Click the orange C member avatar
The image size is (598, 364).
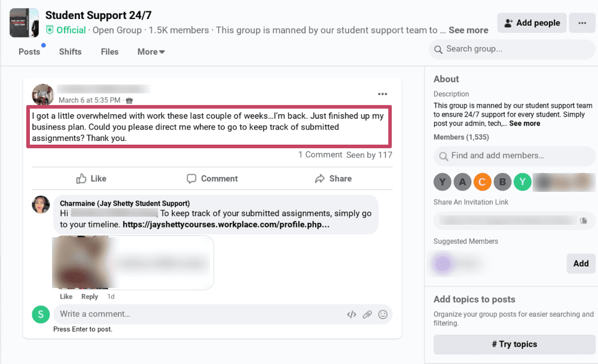(x=483, y=182)
